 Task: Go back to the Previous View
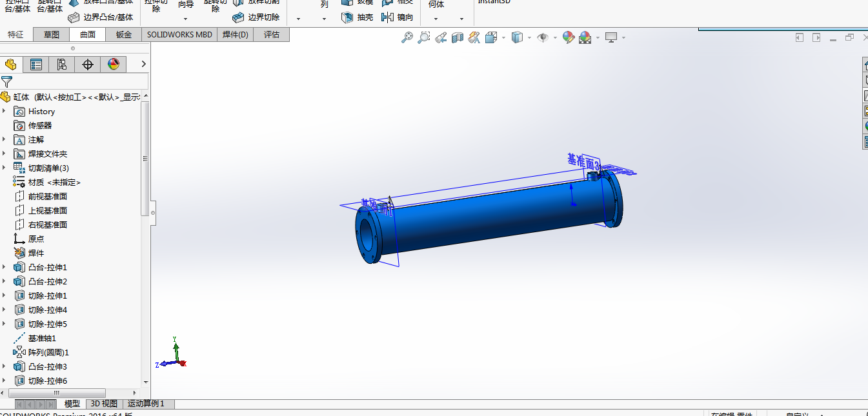[441, 37]
